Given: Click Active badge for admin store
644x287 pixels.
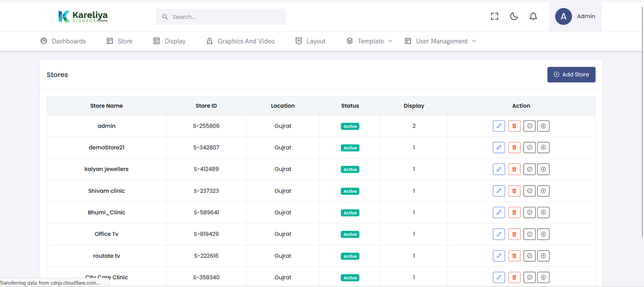Looking at the screenshot, I should pos(350,126).
